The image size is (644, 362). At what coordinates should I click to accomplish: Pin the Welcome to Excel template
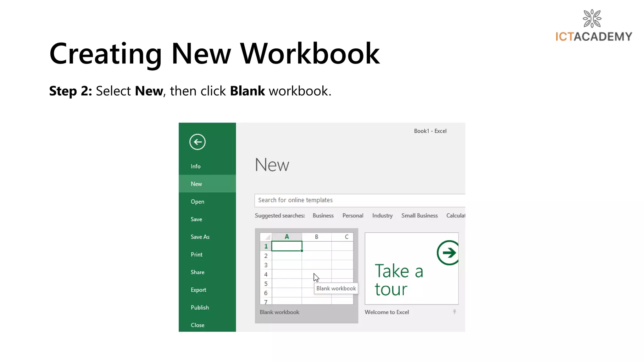coord(454,312)
